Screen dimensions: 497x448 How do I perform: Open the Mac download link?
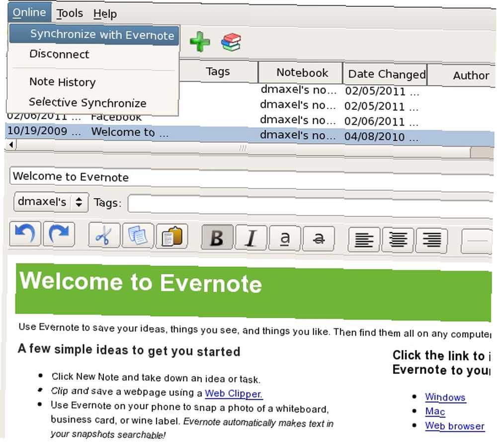435,411
